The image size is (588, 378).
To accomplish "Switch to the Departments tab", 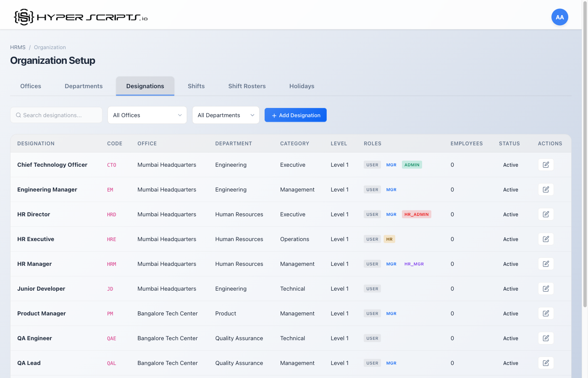I will coord(84,86).
